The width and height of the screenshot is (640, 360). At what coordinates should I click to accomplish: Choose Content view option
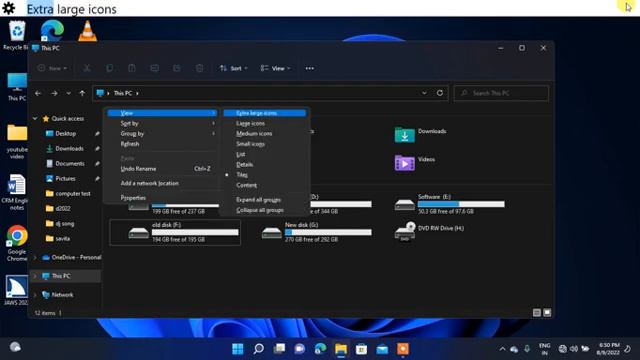[247, 185]
